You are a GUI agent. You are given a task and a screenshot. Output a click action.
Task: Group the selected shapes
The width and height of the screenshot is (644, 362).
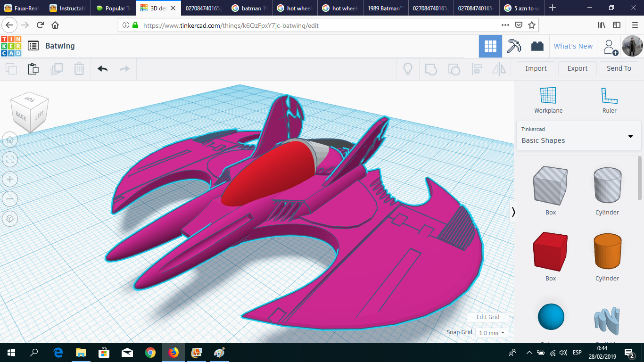point(430,69)
